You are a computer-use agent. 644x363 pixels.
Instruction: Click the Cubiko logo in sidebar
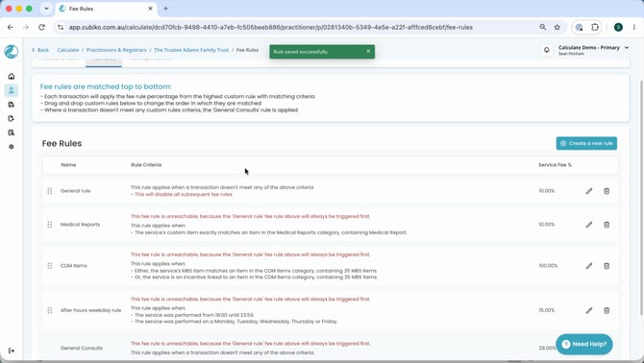[12, 52]
